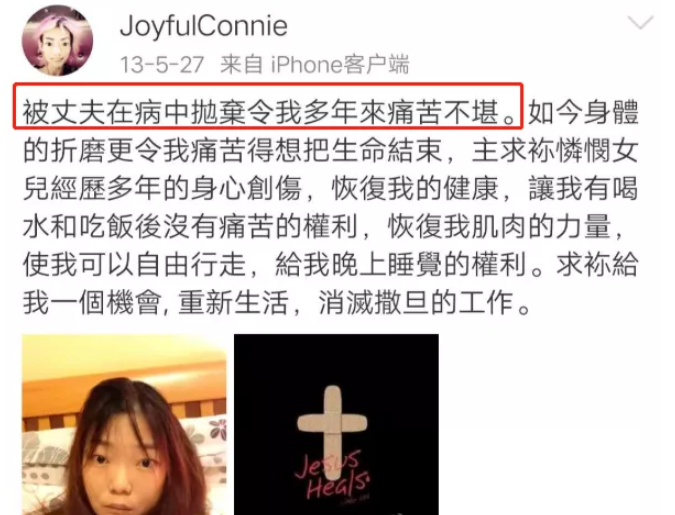Click the wooden headboard in photo

click(x=124, y=394)
